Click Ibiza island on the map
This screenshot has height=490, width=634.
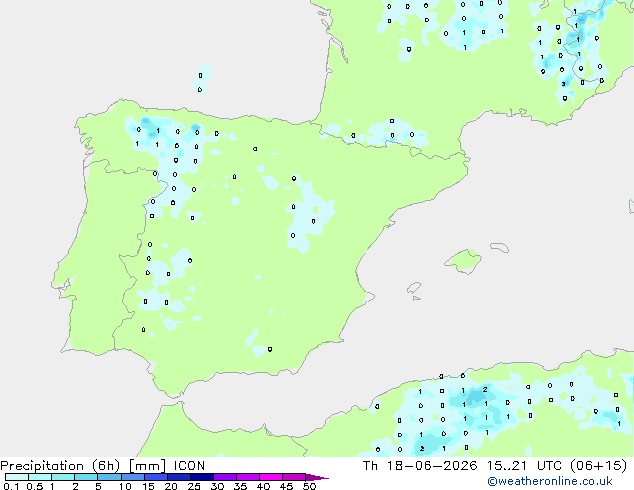[x=414, y=288]
